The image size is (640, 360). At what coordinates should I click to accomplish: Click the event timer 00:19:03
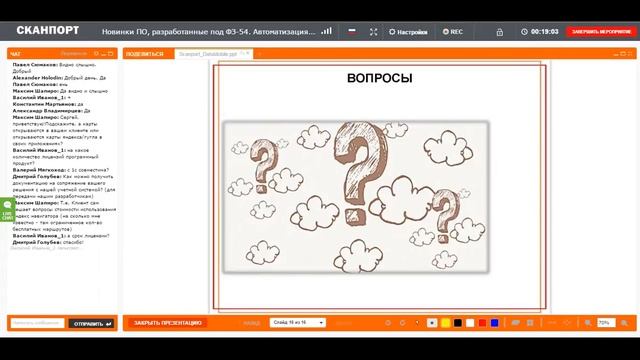tap(540, 31)
